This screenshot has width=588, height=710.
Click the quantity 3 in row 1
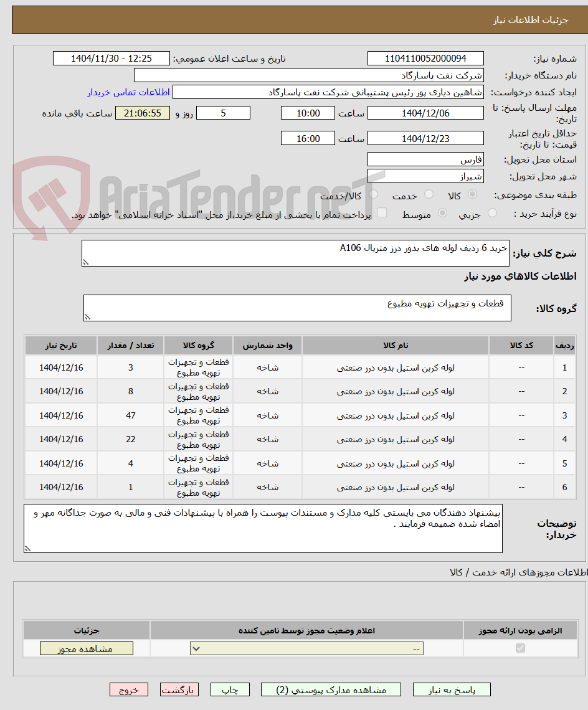tap(130, 367)
